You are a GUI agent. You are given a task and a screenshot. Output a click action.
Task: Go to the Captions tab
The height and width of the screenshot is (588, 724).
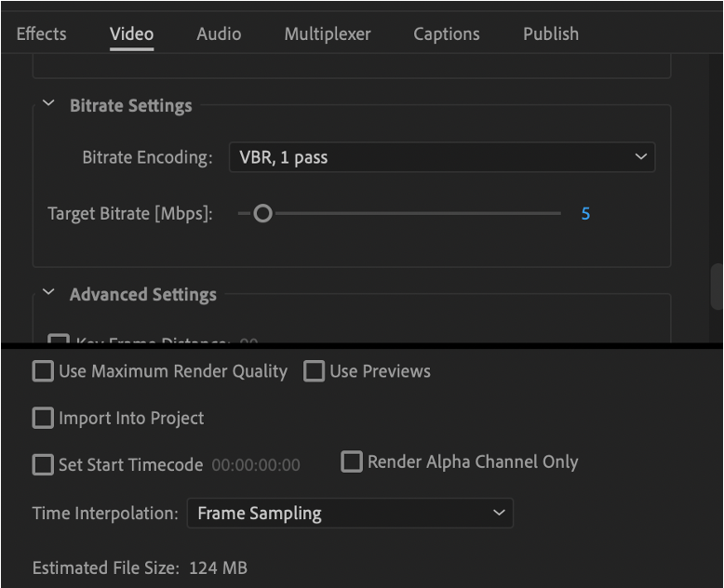pyautogui.click(x=446, y=33)
